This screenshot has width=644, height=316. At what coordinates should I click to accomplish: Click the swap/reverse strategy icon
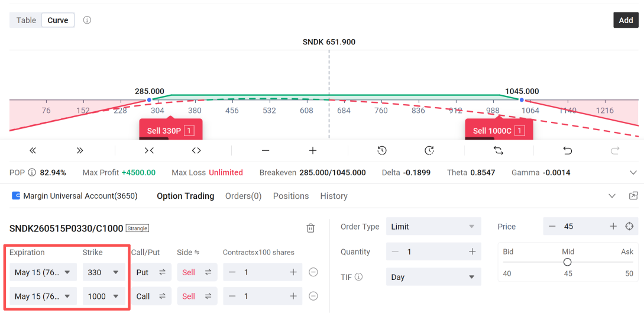(x=499, y=151)
